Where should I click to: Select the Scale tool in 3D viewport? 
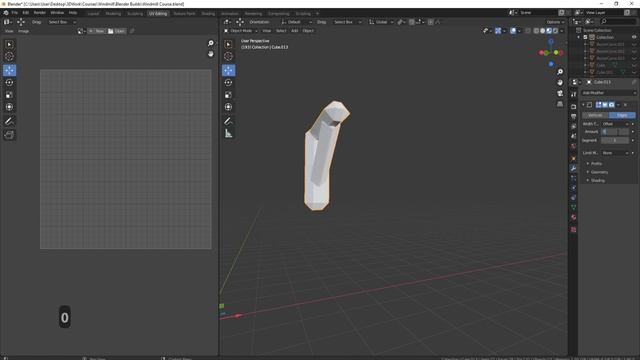pos(229,95)
